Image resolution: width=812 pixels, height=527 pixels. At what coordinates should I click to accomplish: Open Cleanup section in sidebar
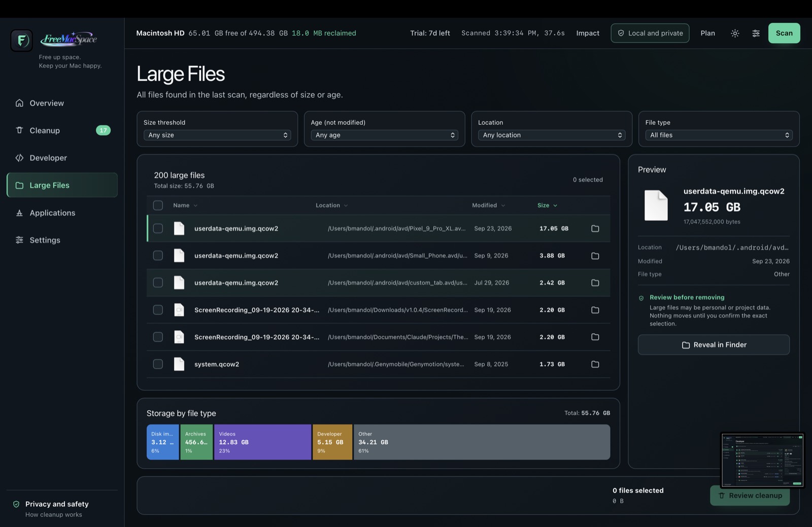[x=62, y=130]
